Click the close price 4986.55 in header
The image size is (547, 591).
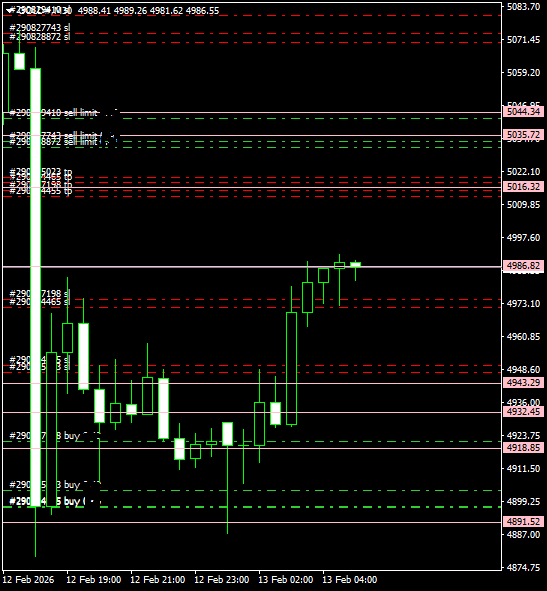202,11
